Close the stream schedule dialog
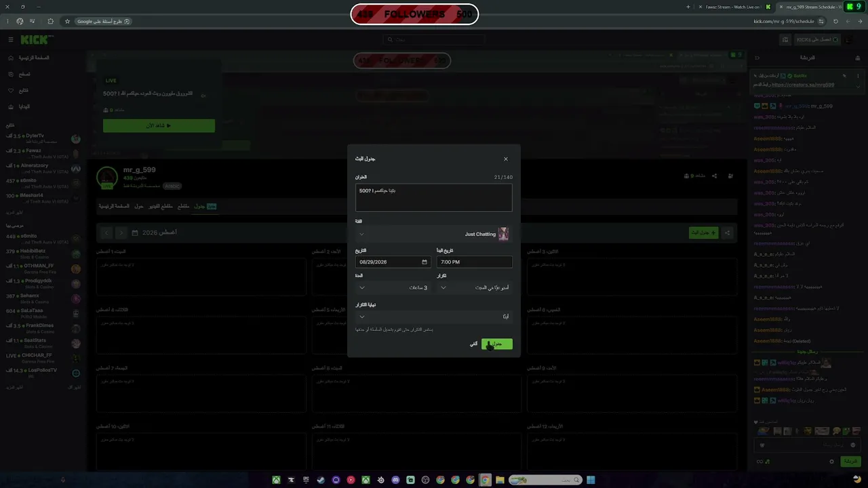 [x=505, y=159]
